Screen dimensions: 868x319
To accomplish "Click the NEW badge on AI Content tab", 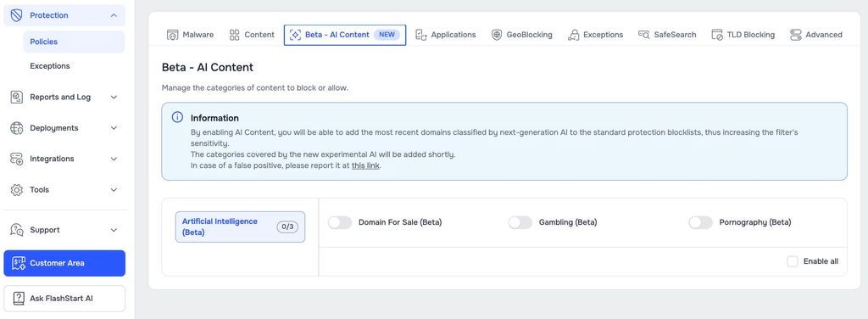I will click(387, 35).
